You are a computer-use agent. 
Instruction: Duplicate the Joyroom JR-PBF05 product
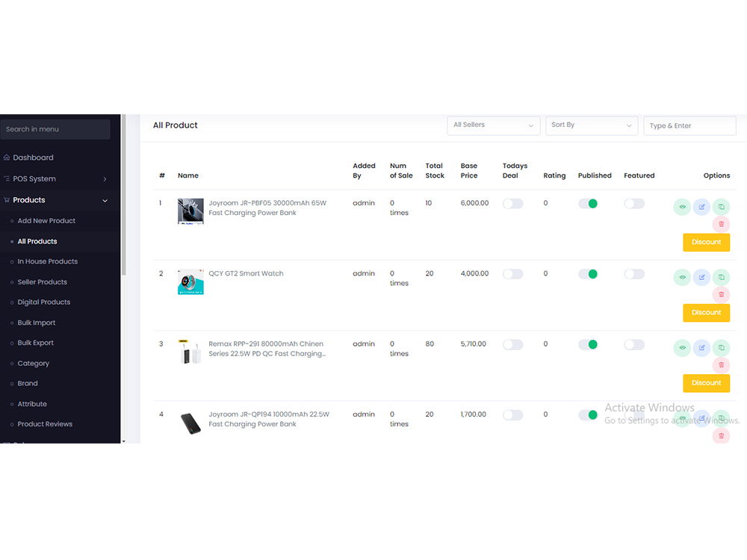click(x=722, y=207)
